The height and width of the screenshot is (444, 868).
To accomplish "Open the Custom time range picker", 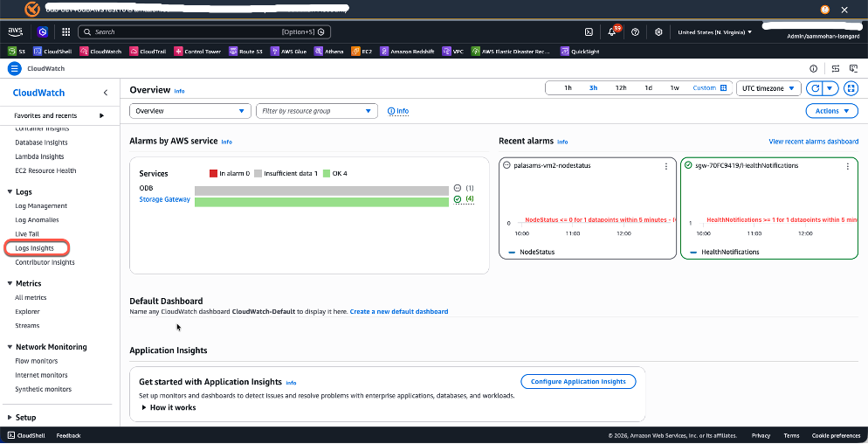I will [x=709, y=88].
